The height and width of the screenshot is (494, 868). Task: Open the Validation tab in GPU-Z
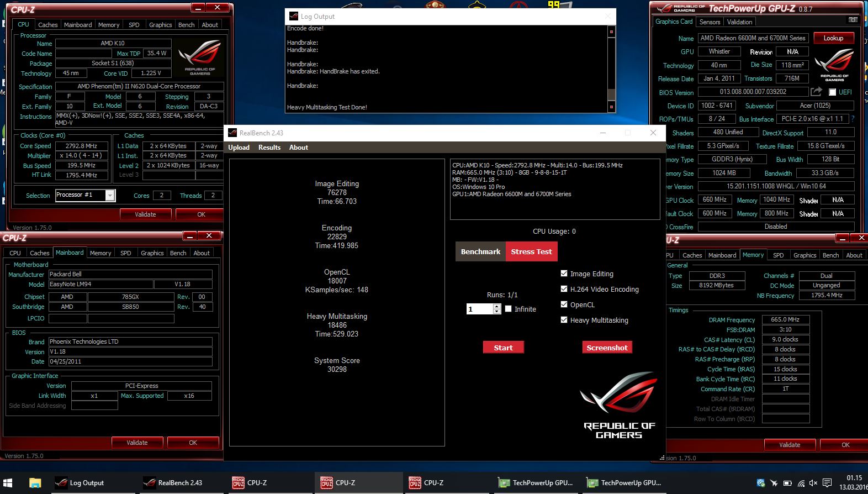739,22
